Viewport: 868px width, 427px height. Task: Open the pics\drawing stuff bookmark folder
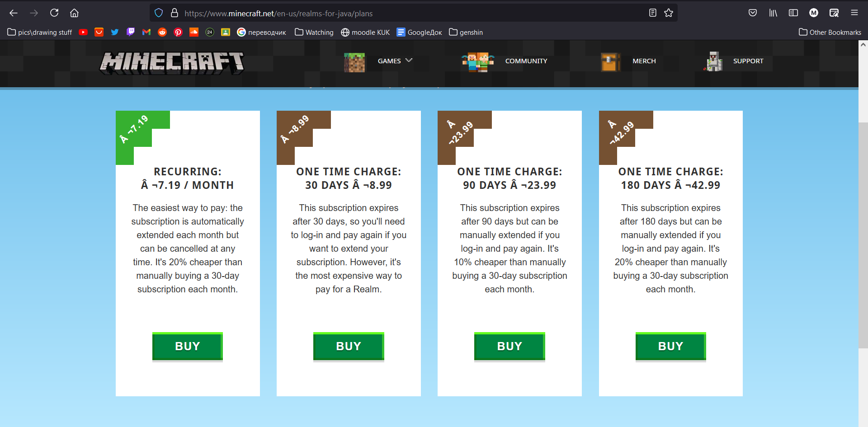point(40,32)
